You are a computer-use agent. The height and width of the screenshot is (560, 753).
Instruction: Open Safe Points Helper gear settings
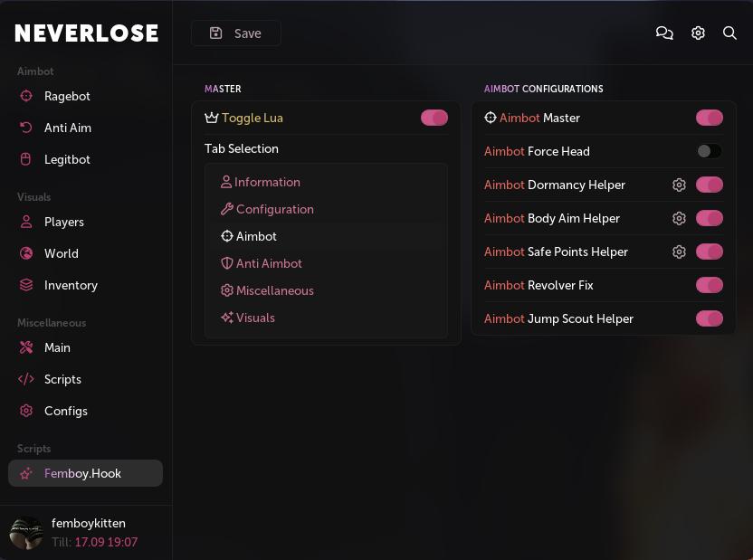click(679, 252)
